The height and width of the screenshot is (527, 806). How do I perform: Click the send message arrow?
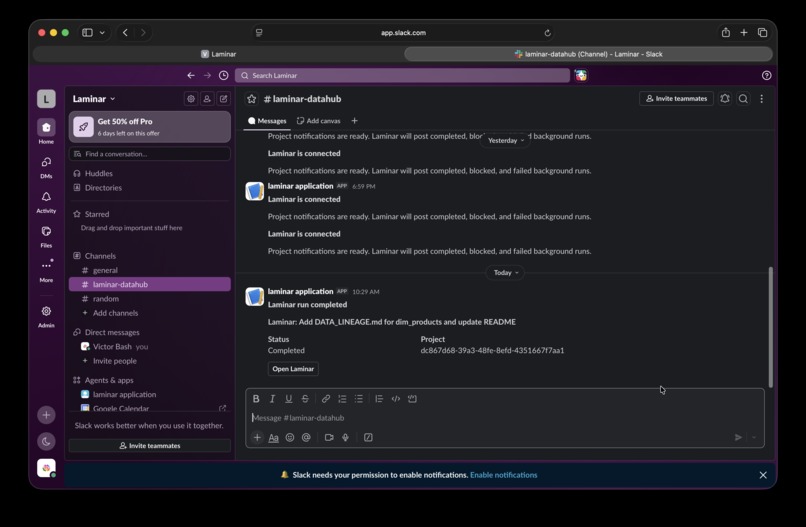pos(738,438)
